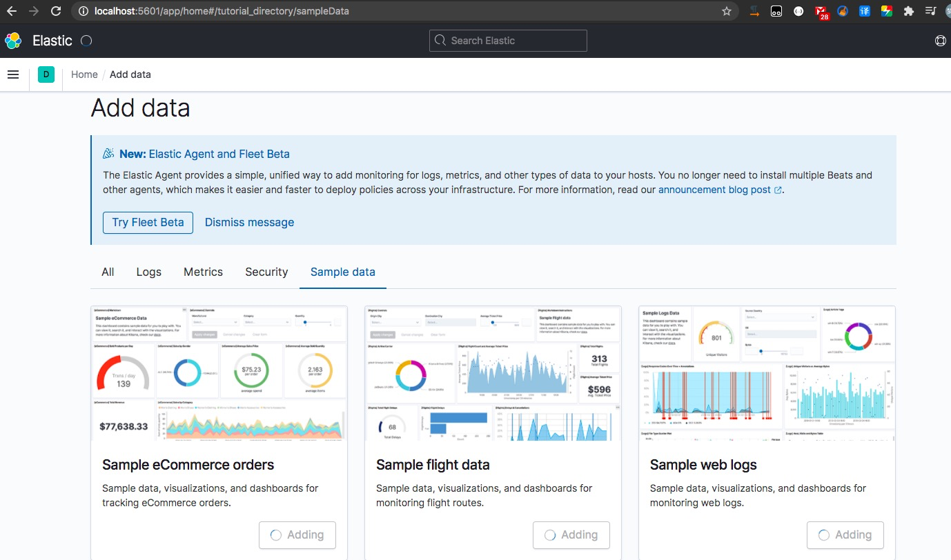Screen dimensions: 951x560
Task: Open the Gmail checker extension with 28 badge
Action: 821,12
